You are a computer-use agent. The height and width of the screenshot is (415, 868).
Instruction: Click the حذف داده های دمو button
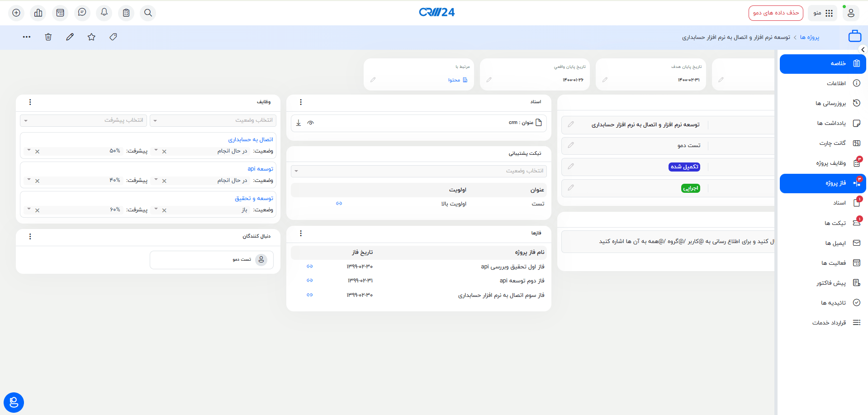click(x=775, y=13)
